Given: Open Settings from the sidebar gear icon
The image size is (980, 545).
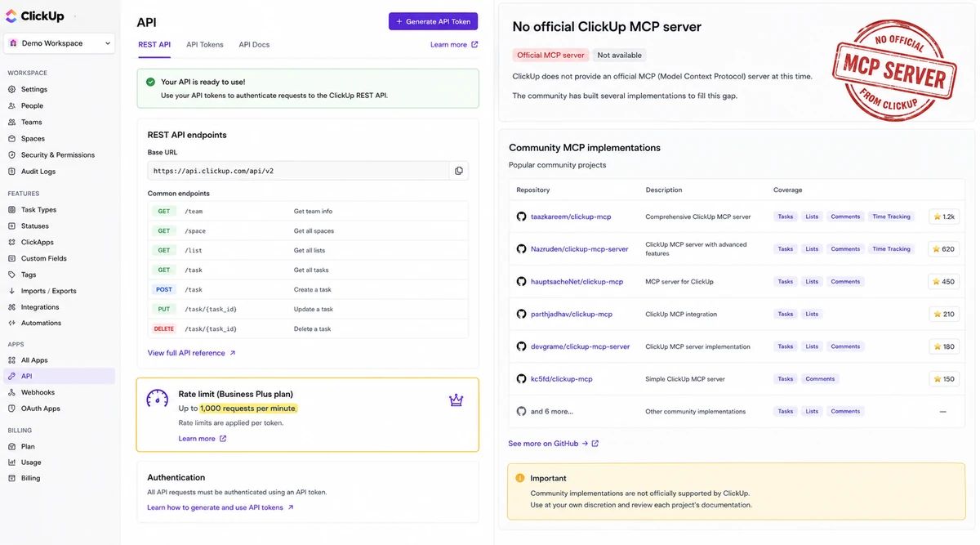Looking at the screenshot, I should 12,89.
